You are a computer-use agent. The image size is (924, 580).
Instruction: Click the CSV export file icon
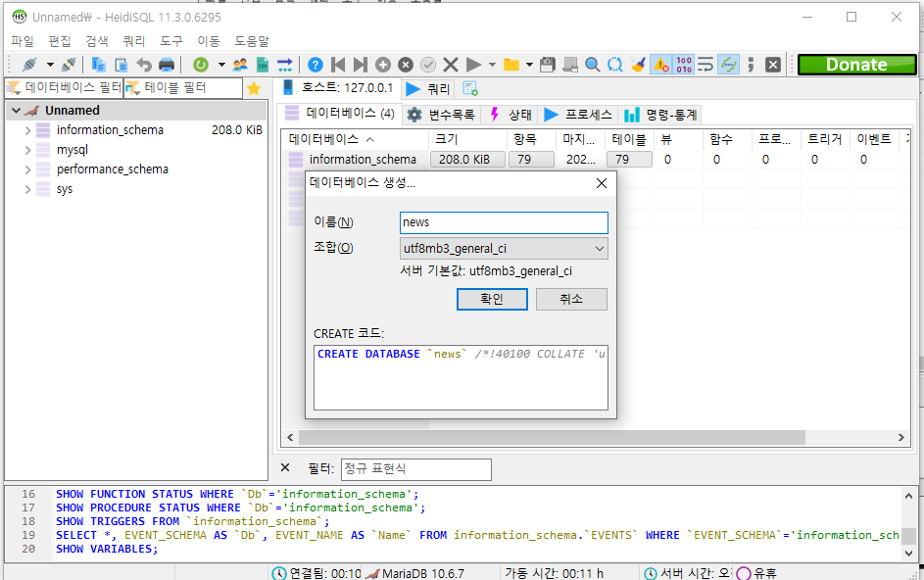coord(263,65)
